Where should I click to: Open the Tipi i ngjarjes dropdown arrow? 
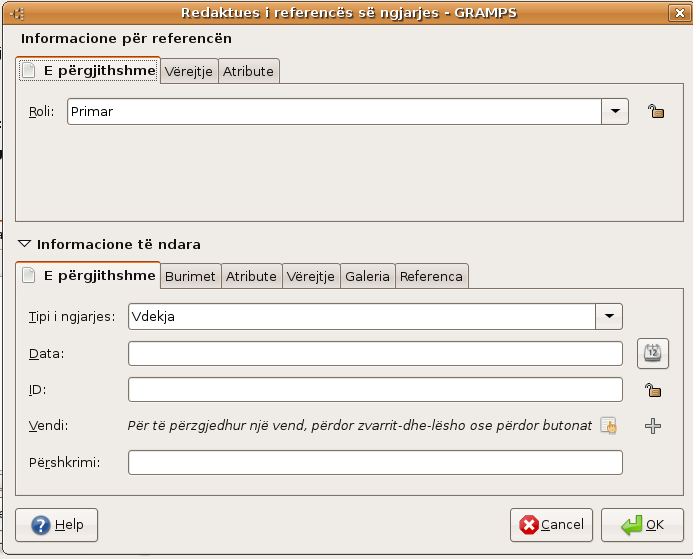[609, 316]
